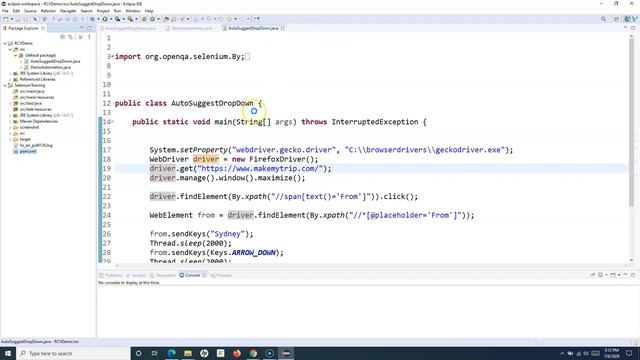This screenshot has height=360, width=640.
Task: Expand Maven Dependencies node
Action: pyautogui.click(x=10, y=121)
